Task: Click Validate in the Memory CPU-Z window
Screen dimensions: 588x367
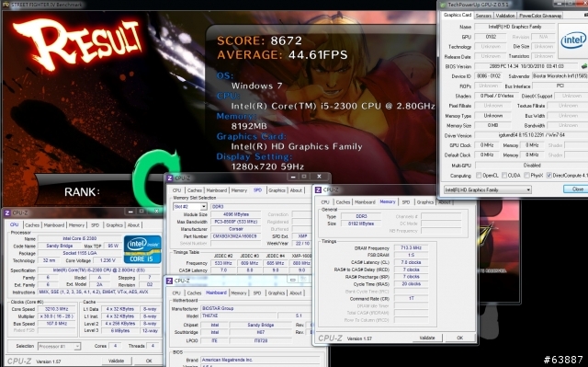Action: tap(426, 338)
